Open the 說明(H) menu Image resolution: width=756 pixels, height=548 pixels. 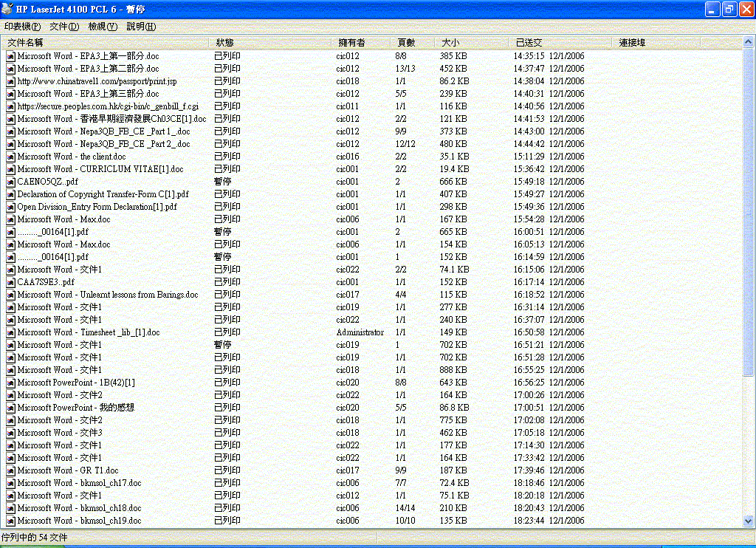(141, 27)
